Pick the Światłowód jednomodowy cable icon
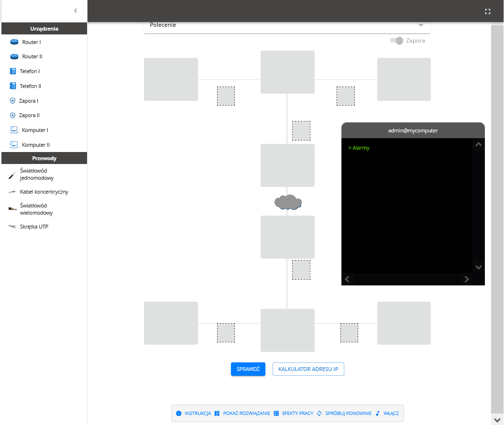 click(12, 174)
